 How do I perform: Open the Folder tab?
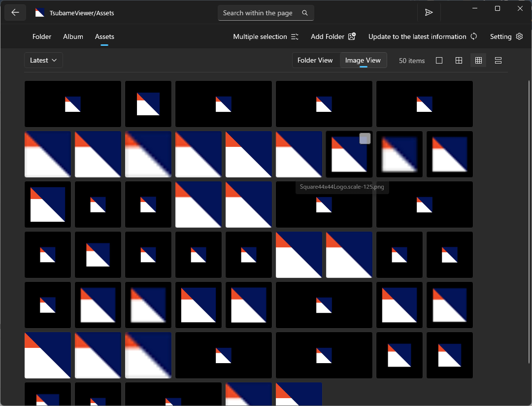click(x=42, y=36)
